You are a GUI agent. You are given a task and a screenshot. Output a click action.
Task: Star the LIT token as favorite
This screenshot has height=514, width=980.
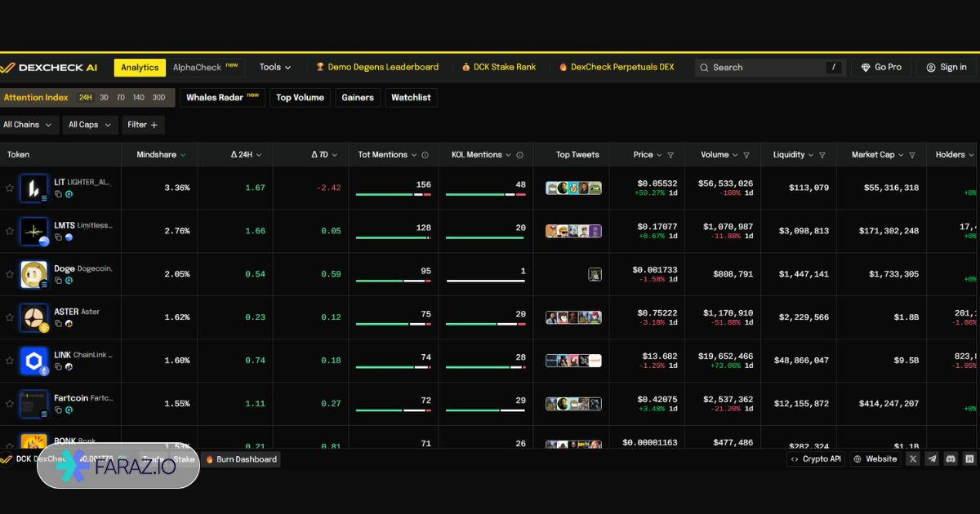point(10,188)
